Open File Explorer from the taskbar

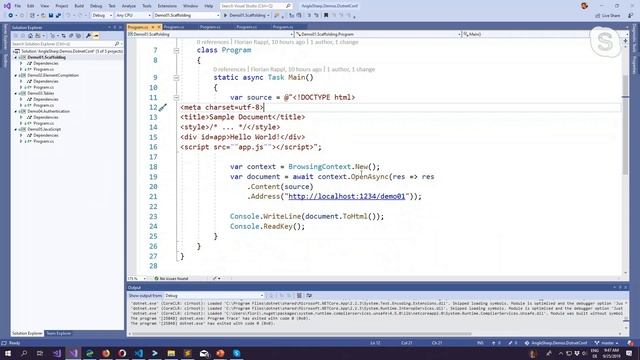tap(171, 353)
